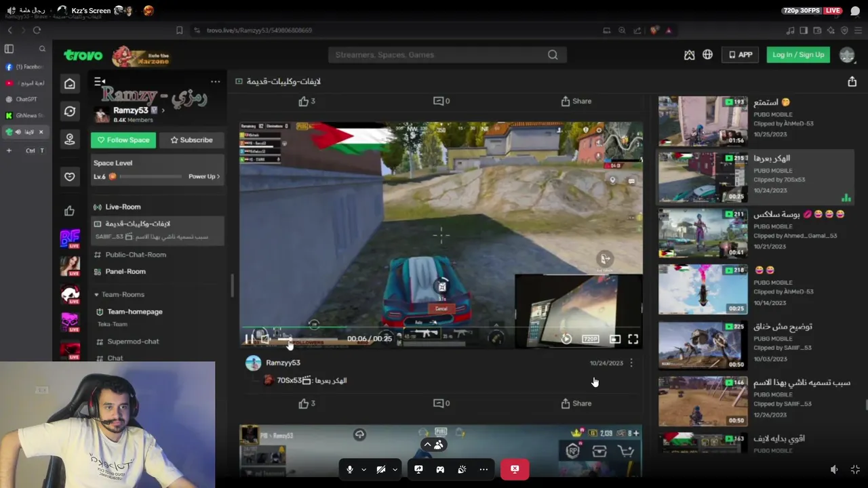Screen dimensions: 868x488
Task: Click the search magnifier in Trovo search bar
Action: coord(553,55)
